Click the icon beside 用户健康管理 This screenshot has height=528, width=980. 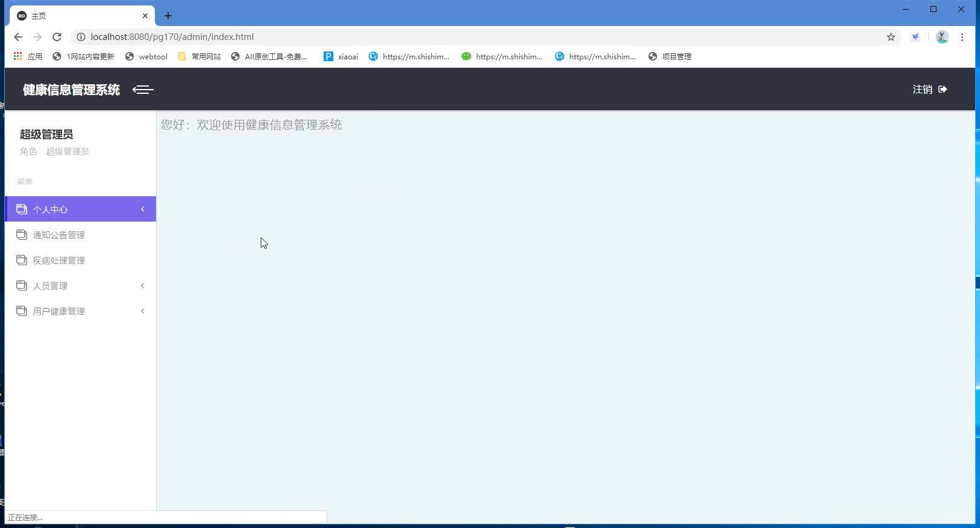point(22,311)
